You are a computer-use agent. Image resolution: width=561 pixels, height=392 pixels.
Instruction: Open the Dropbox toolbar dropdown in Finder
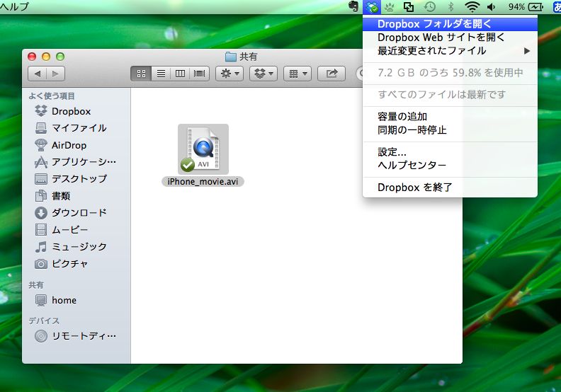tap(263, 74)
